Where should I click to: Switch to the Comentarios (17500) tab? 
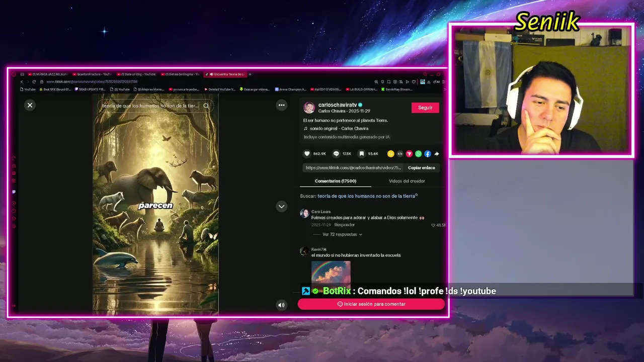click(x=336, y=181)
